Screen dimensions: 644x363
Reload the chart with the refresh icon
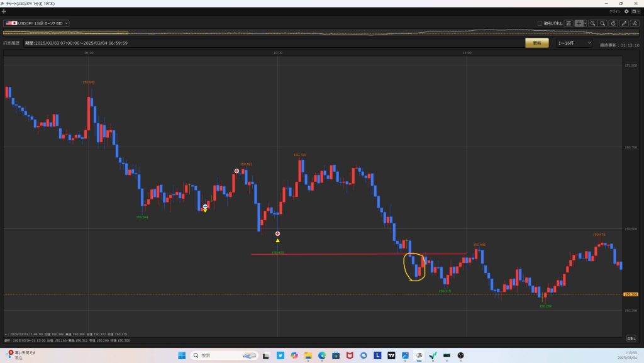[613, 23]
